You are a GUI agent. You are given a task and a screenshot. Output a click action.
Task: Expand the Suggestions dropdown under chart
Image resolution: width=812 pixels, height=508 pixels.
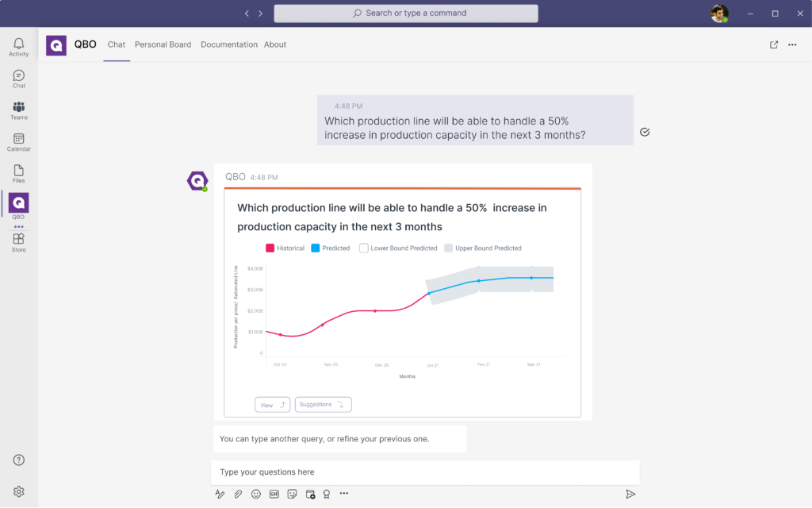pos(323,405)
